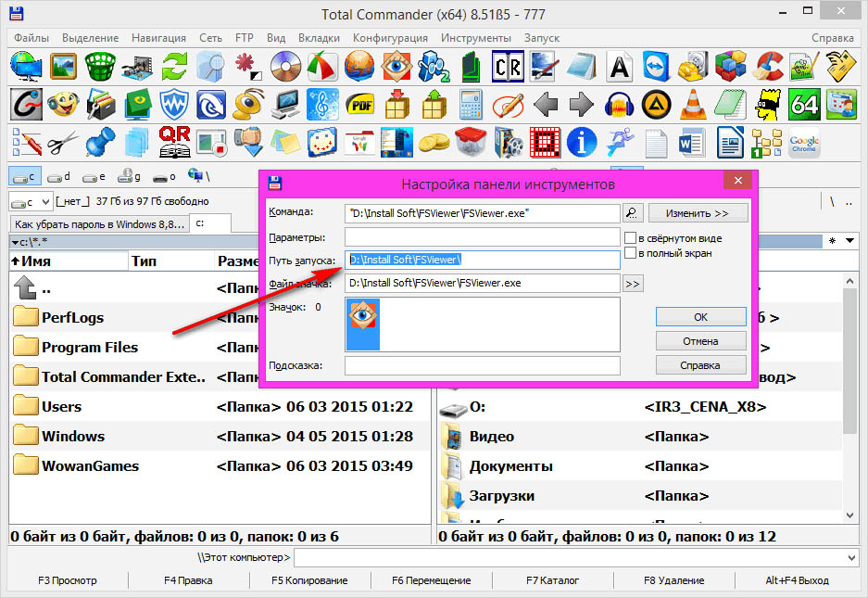Open CCleaner from the toolbar
Screen dimensions: 868x598
769,67
